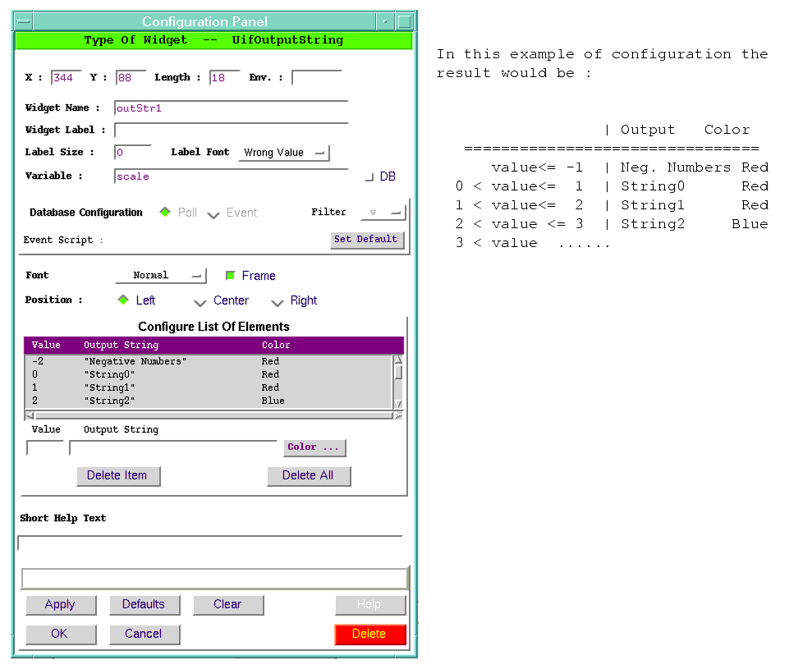This screenshot has height=669, width=812.
Task: Select the Event database configuration option
Action: pos(213,213)
